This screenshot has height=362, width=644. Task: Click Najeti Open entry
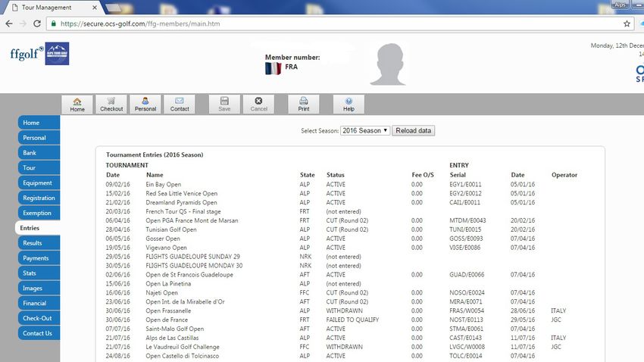pyautogui.click(x=162, y=292)
